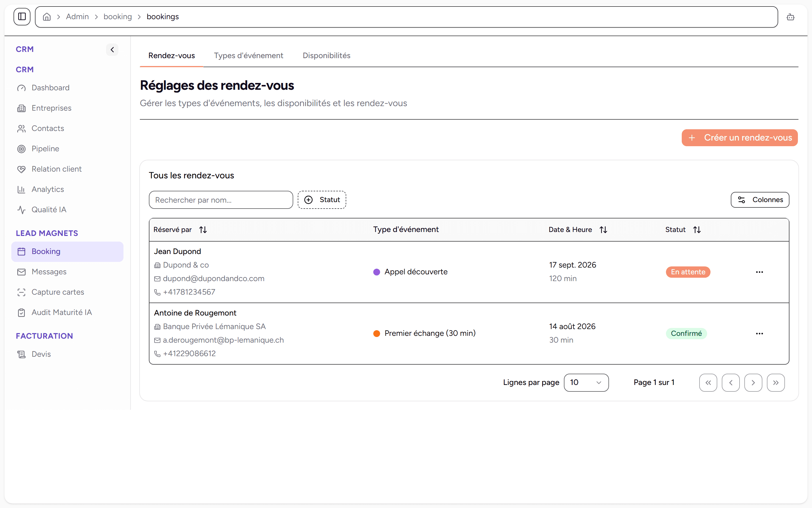Go to first page button
This screenshot has width=812, height=508.
pos(708,383)
